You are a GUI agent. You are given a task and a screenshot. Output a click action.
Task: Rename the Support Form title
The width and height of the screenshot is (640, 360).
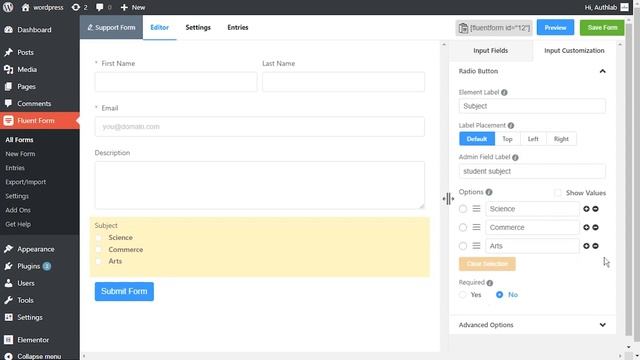coord(111,27)
